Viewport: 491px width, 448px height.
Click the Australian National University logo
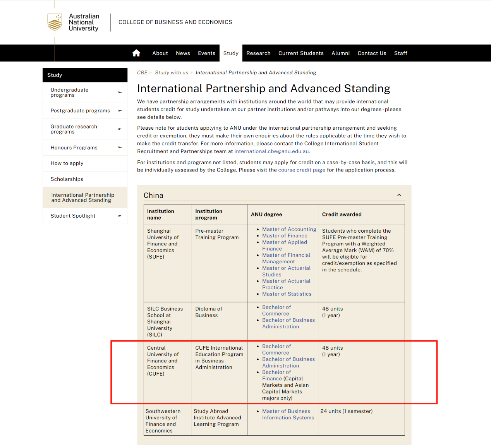click(73, 22)
